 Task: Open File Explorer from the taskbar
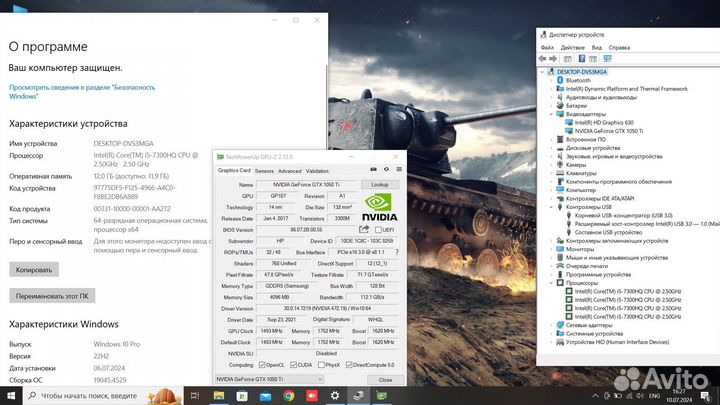(219, 395)
